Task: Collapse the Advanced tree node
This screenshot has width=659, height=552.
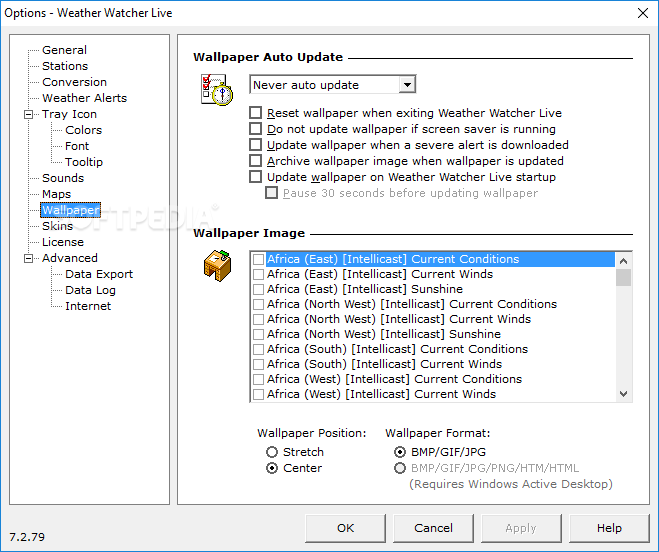Action: click(28, 258)
